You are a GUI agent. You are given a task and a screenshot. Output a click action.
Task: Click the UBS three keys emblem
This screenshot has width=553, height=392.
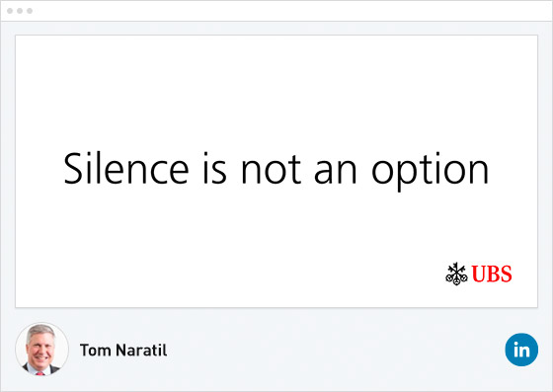coord(456,274)
